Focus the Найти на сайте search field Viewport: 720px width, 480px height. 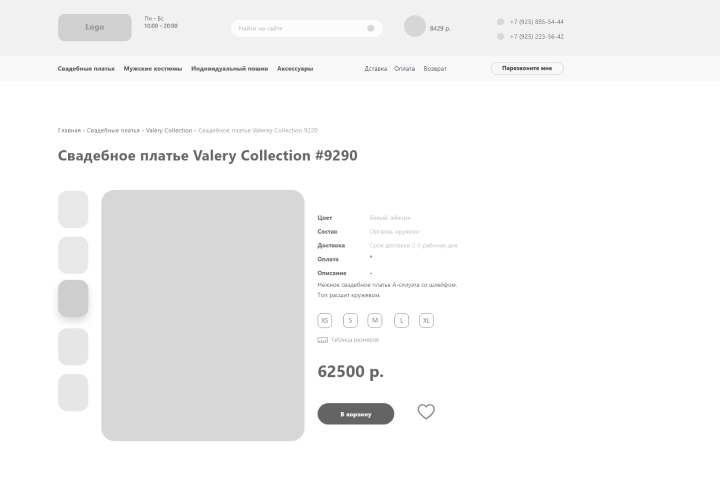307,28
